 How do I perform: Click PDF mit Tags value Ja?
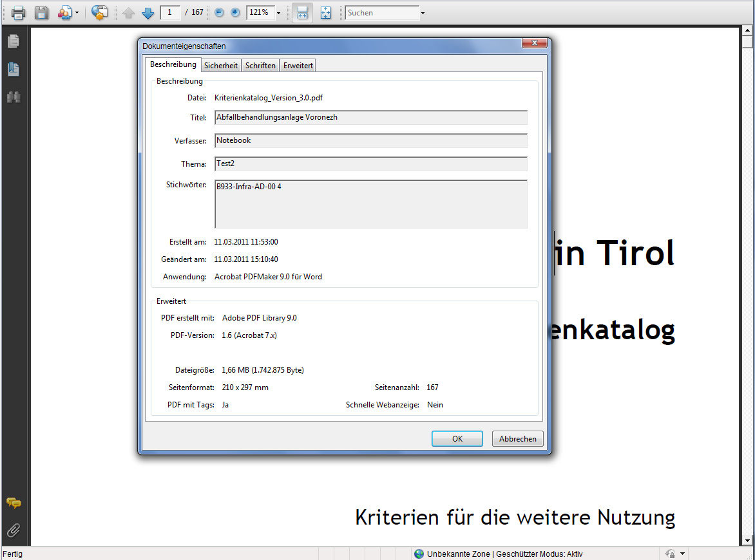[x=225, y=405]
